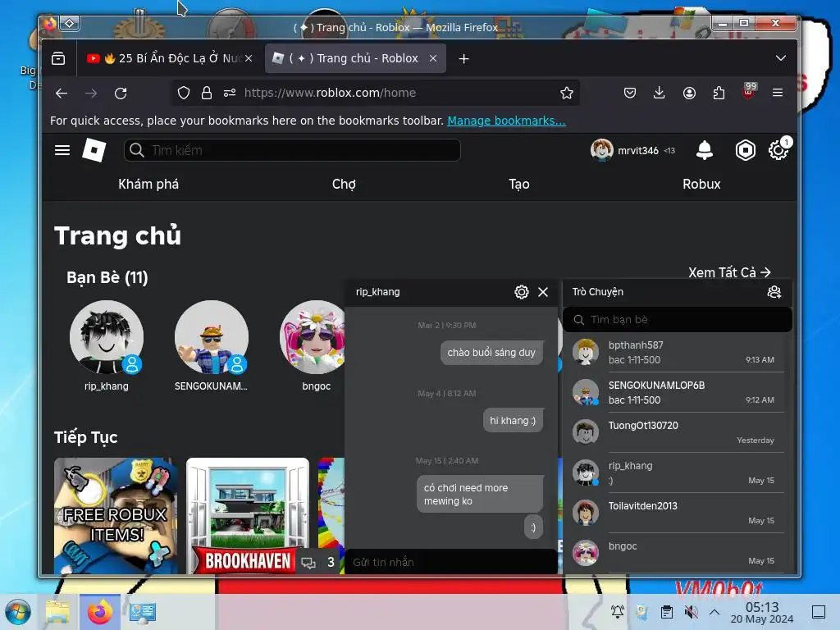Click the Gửi tin nhắn message box

click(451, 562)
